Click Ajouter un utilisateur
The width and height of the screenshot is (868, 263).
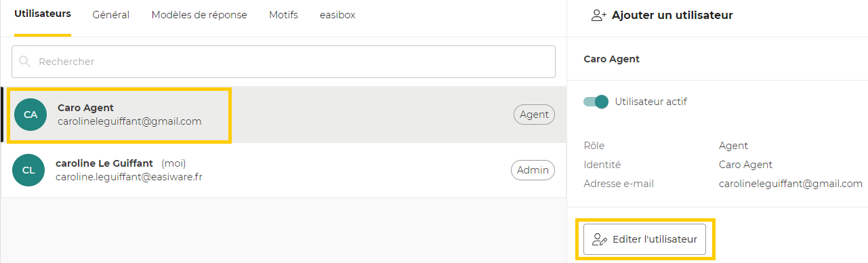661,15
